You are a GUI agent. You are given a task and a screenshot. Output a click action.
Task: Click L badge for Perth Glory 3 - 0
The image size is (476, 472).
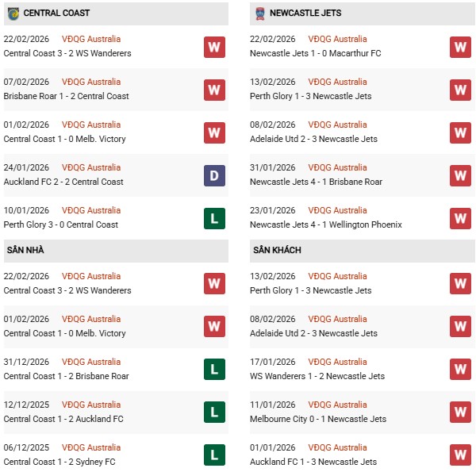click(214, 218)
